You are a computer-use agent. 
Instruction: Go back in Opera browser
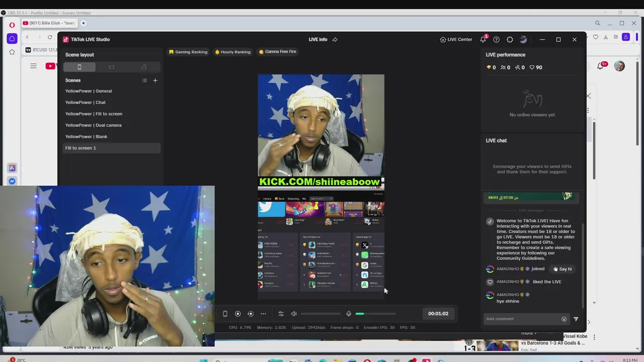click(x=27, y=37)
